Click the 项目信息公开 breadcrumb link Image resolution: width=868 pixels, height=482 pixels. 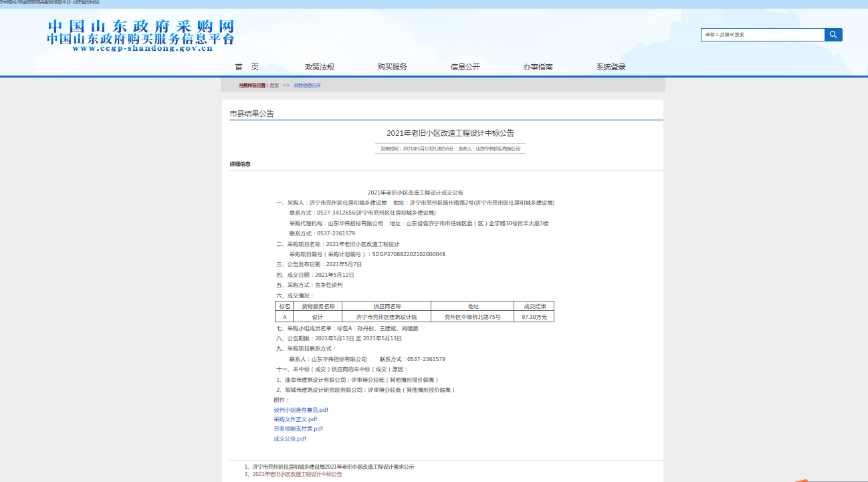click(x=308, y=86)
